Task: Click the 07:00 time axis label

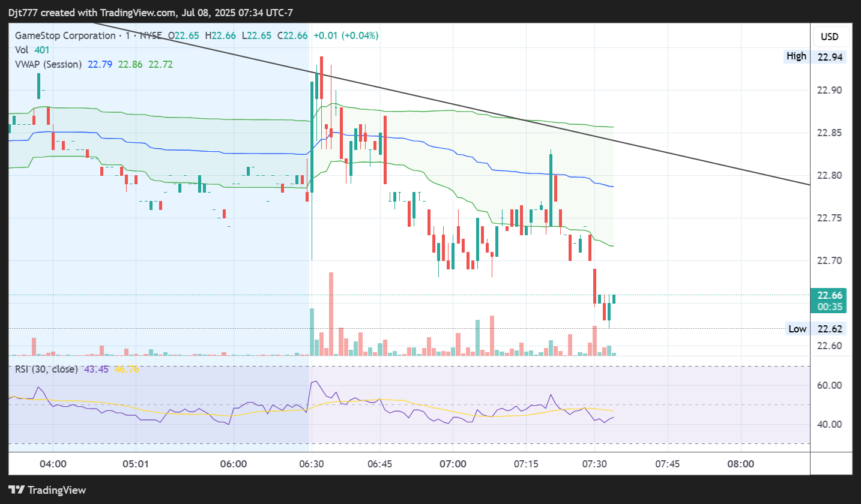Action: 453,464
